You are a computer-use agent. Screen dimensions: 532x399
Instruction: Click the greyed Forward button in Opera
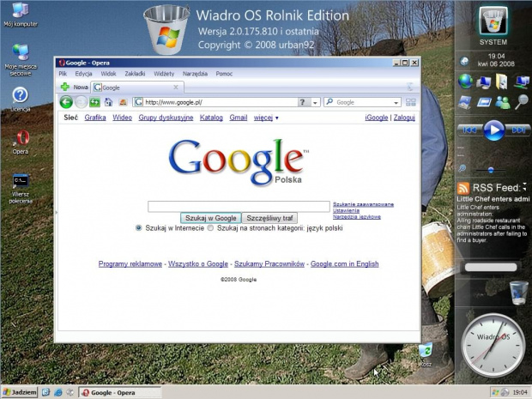81,102
